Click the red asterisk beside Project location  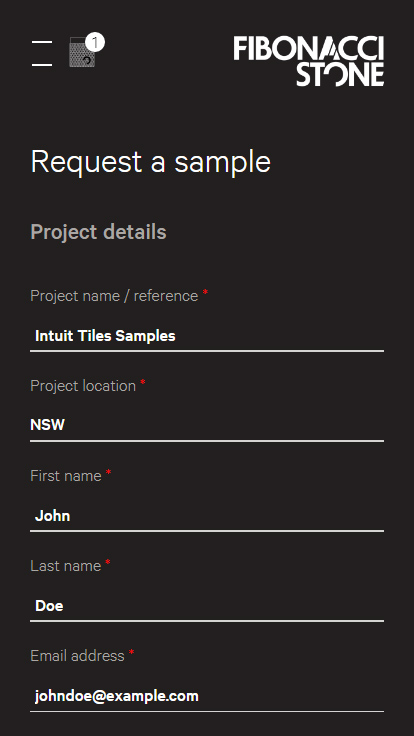click(x=143, y=383)
